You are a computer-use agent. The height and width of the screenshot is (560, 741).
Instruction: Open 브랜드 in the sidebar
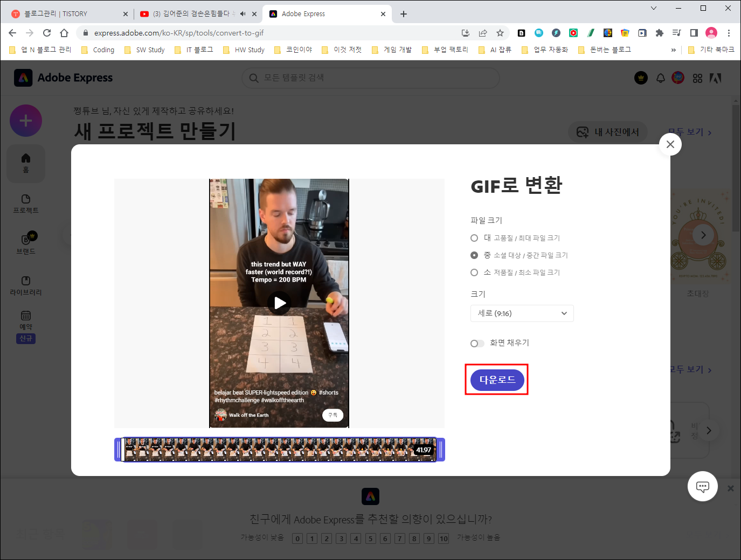26,244
